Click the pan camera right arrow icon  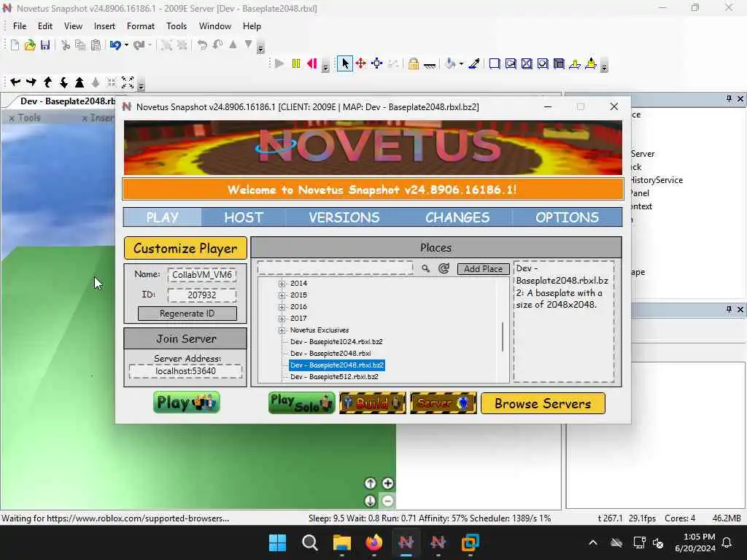click(31, 82)
